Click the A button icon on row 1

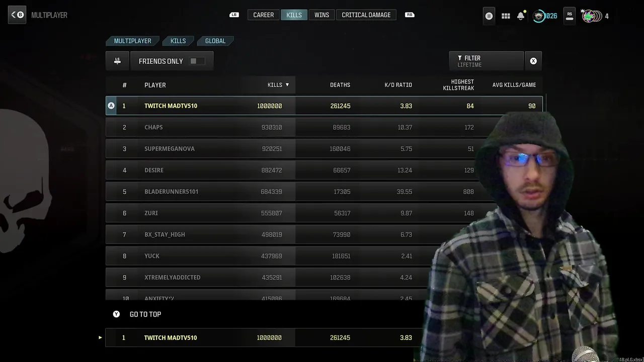pyautogui.click(x=111, y=106)
